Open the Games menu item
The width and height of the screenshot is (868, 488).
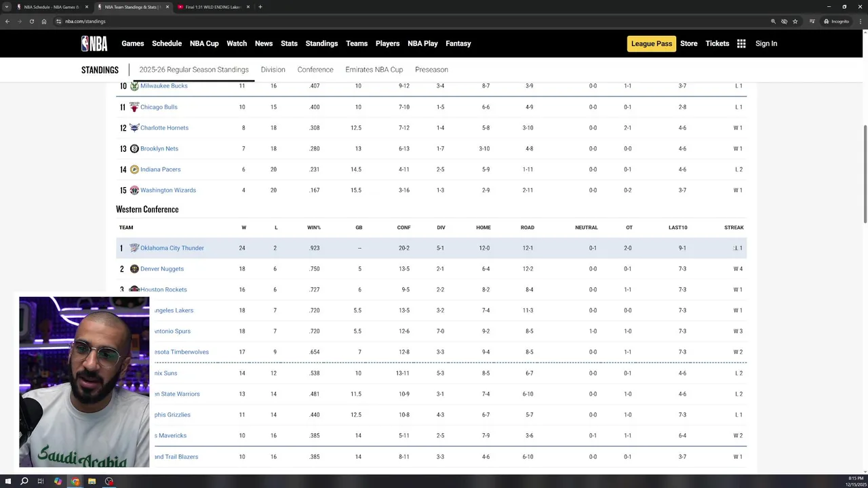pyautogui.click(x=133, y=43)
